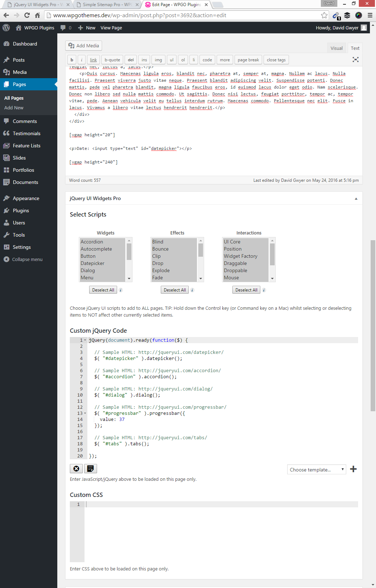Viewport: 376px width, 588px height.
Task: Open the Choose template dropdown
Action: 317,470
